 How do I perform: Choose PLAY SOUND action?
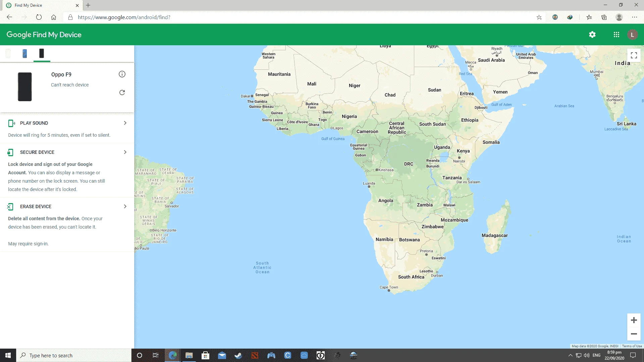[x=34, y=123]
